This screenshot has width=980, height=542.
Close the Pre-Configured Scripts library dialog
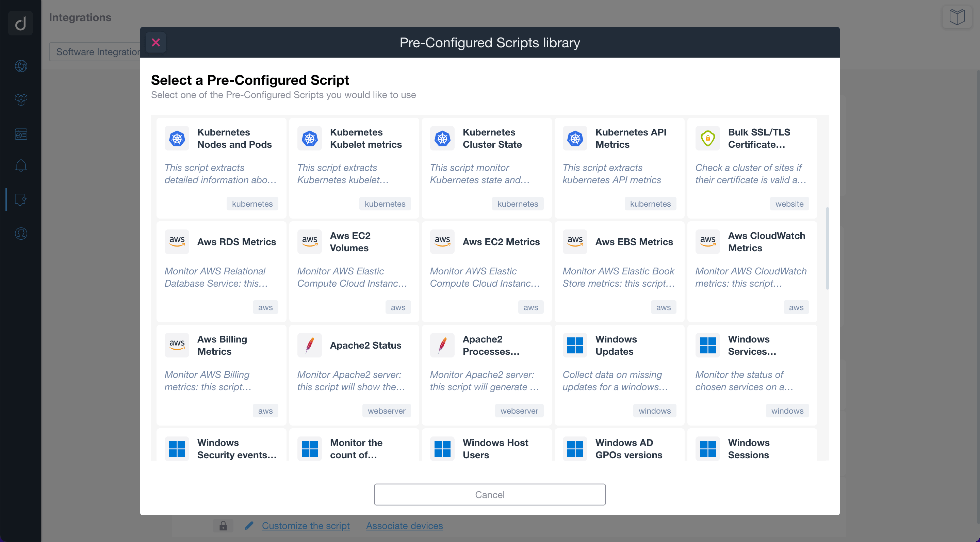coord(156,42)
